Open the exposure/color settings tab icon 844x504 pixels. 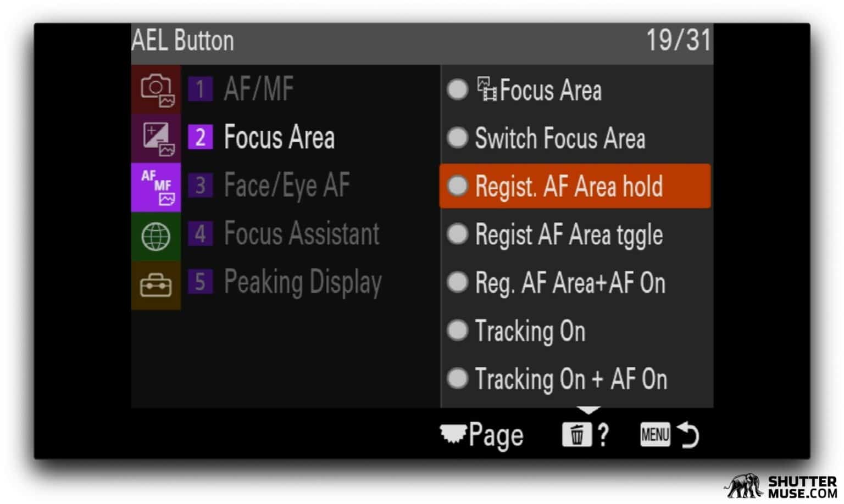click(x=156, y=137)
